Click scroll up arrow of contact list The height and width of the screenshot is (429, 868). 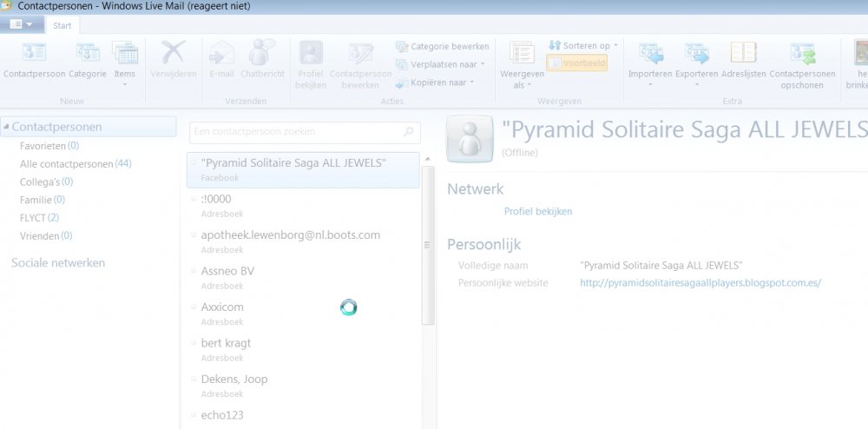427,160
